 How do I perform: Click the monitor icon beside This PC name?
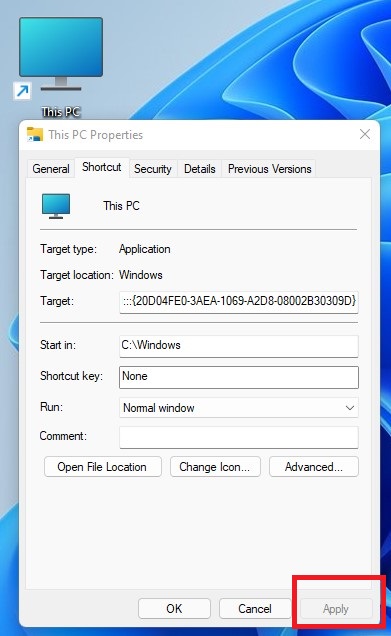(56, 206)
